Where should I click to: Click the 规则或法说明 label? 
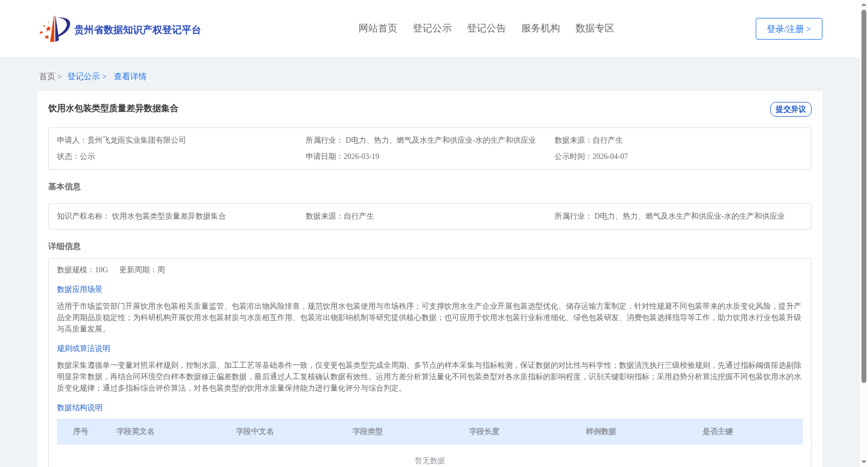pyautogui.click(x=84, y=348)
